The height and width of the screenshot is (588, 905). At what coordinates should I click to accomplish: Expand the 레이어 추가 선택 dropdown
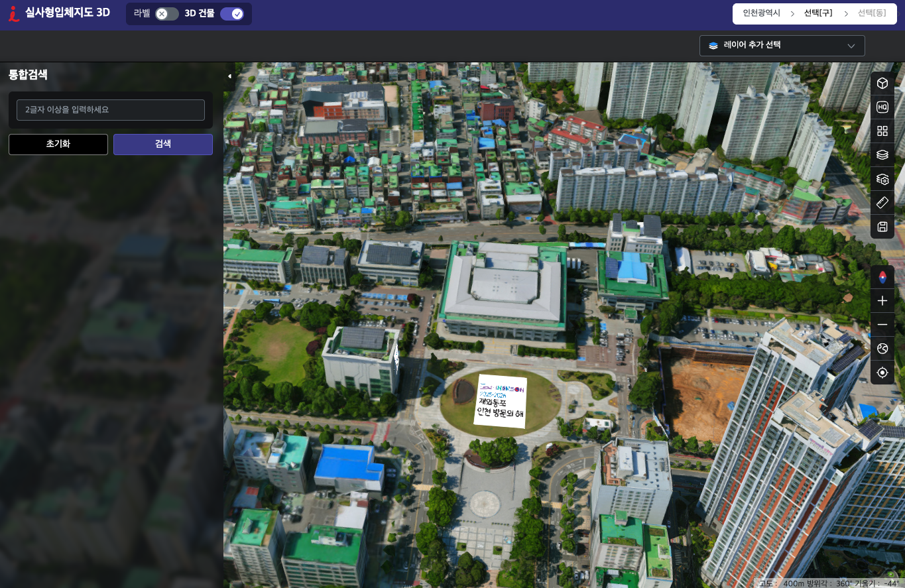tap(782, 46)
